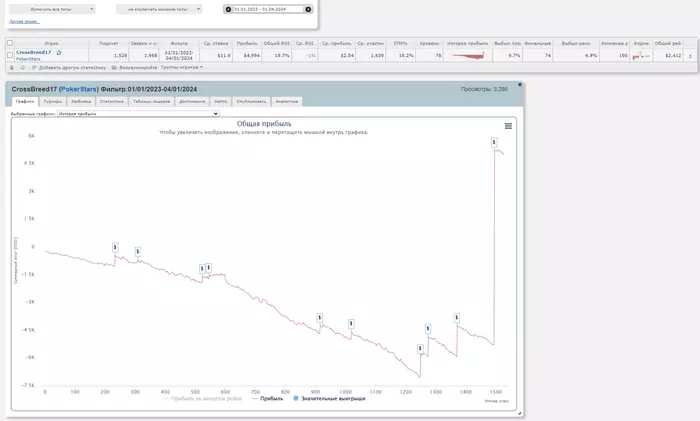This screenshot has height=421, width=700.
Task: Open the CrossBreed17 player link in table
Action: pyautogui.click(x=33, y=52)
